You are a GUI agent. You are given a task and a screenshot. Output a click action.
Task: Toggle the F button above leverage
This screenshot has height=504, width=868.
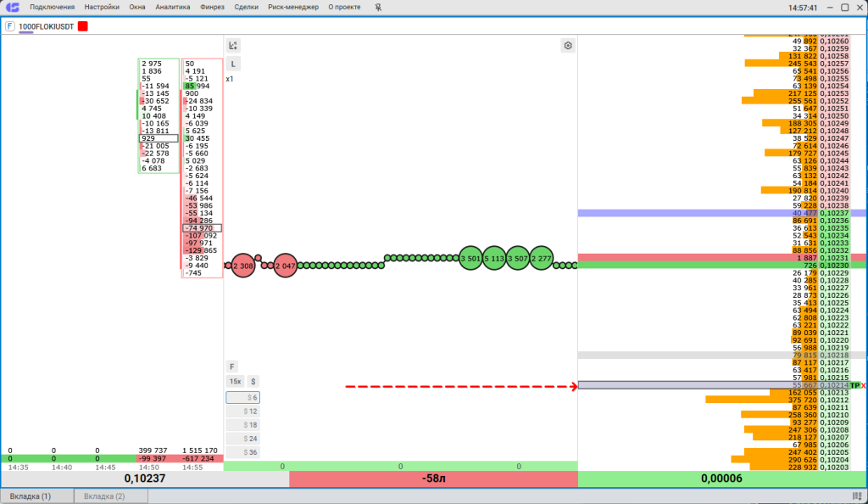[x=233, y=367]
